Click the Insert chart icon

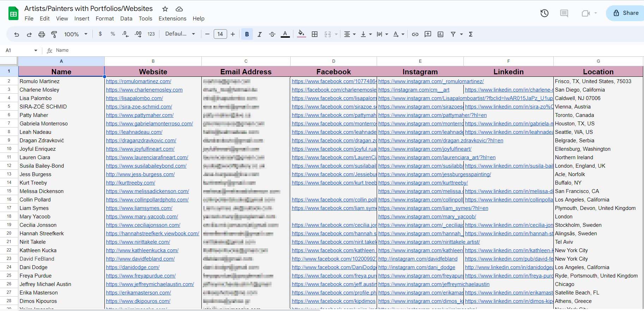(x=441, y=34)
